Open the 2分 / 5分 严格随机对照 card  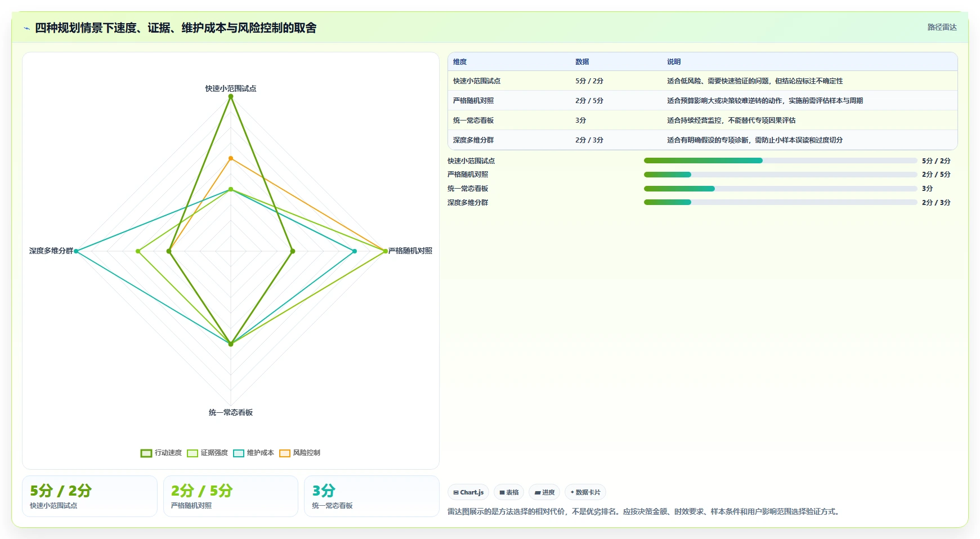tap(231, 496)
